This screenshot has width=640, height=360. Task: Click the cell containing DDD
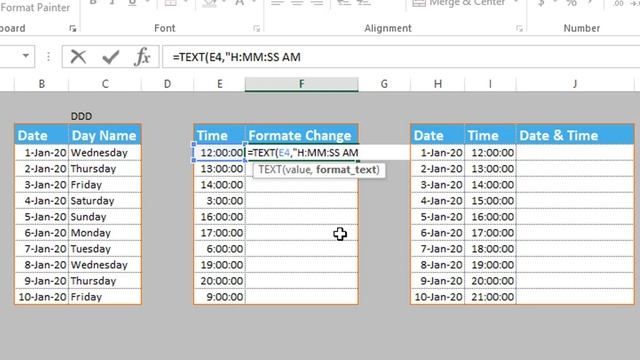click(x=105, y=116)
